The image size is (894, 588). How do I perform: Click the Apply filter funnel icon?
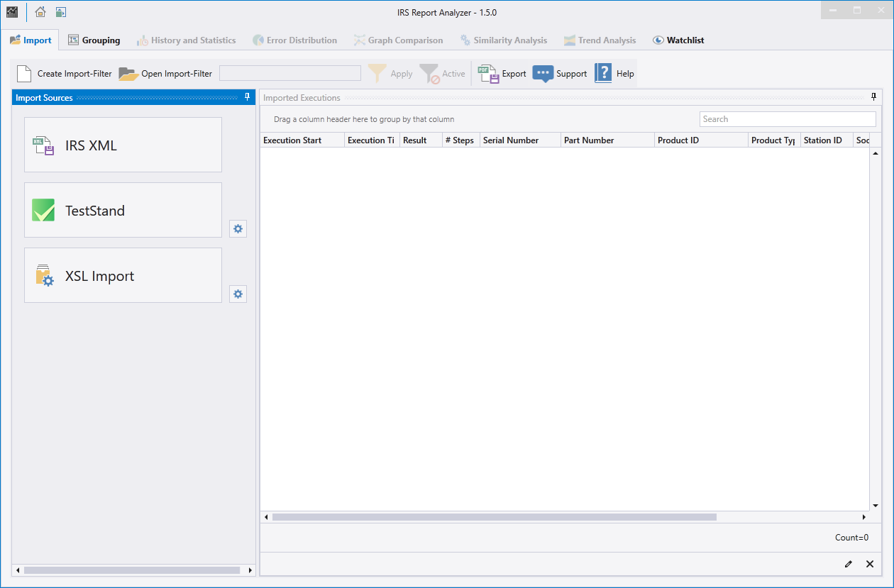click(x=377, y=74)
